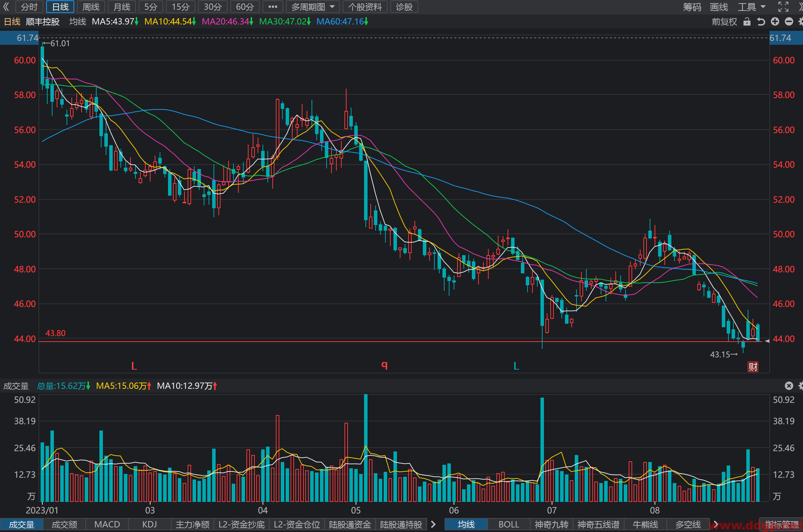Open the 多周期图 dropdown

(x=313, y=7)
